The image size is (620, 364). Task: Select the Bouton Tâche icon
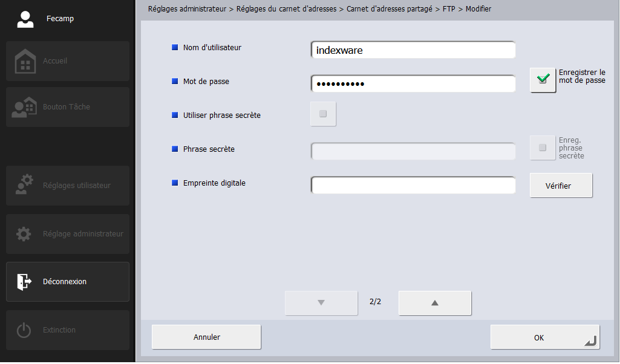tap(25, 107)
